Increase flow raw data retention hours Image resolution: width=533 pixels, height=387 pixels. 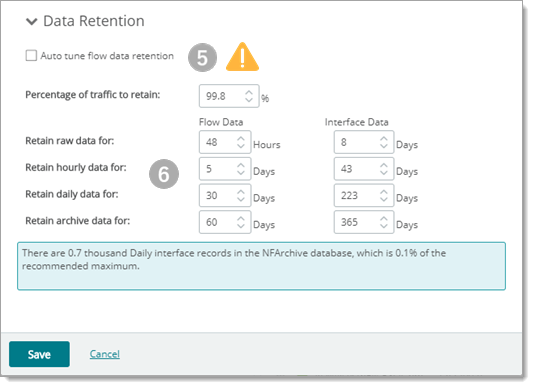tap(241, 139)
